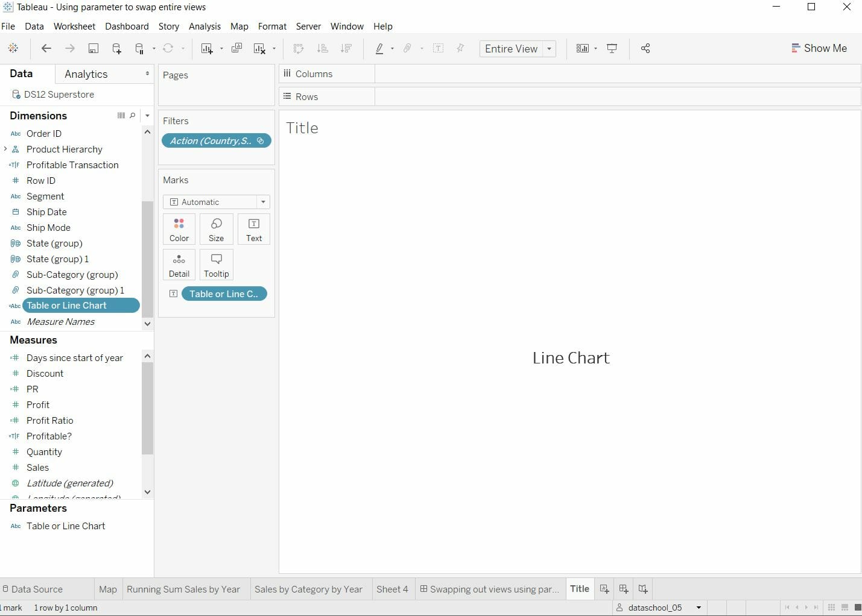
Task: Click the Show Mark Labels icon
Action: 439,48
